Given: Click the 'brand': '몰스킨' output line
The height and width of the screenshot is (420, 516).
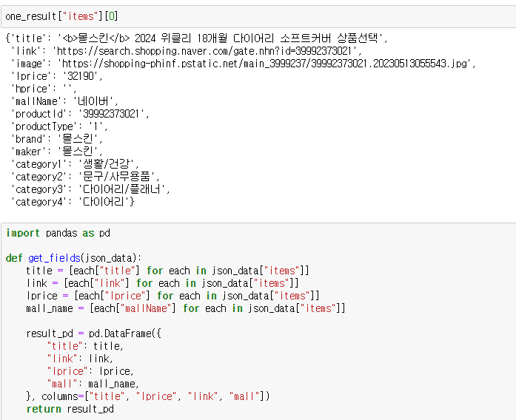Looking at the screenshot, I should click(x=57, y=139).
